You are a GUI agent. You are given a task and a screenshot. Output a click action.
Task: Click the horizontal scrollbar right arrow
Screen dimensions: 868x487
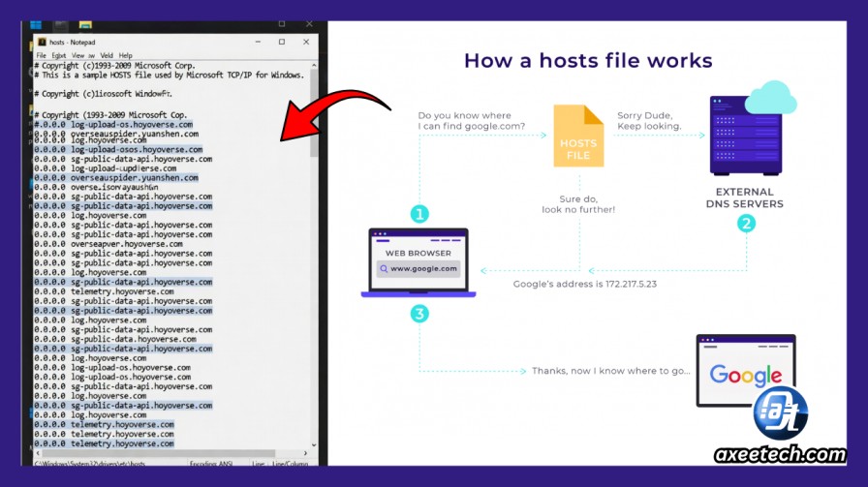pos(305,453)
